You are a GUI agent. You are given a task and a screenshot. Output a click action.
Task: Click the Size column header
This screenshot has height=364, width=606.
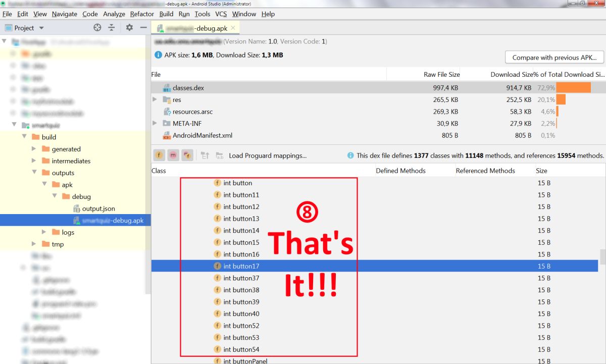(x=541, y=171)
